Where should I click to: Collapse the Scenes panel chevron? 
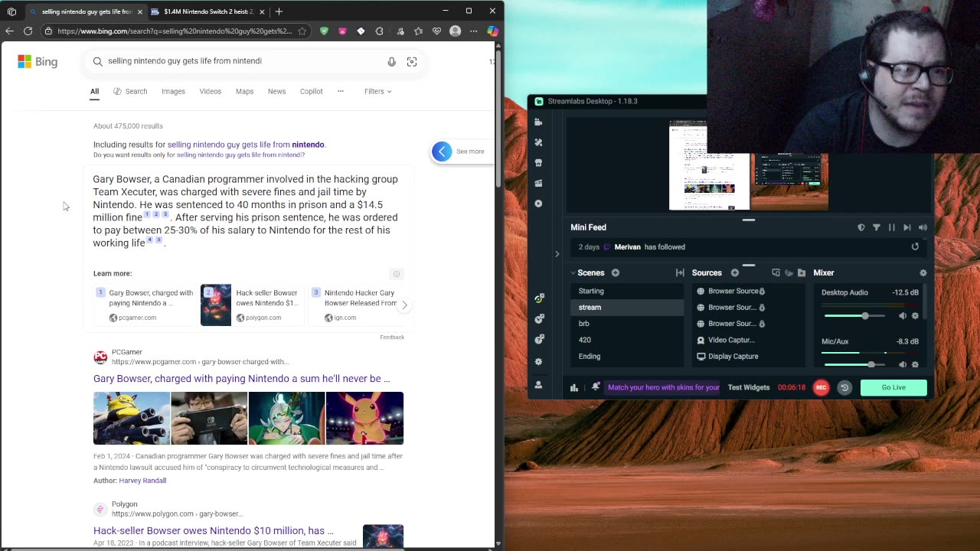pyautogui.click(x=573, y=272)
